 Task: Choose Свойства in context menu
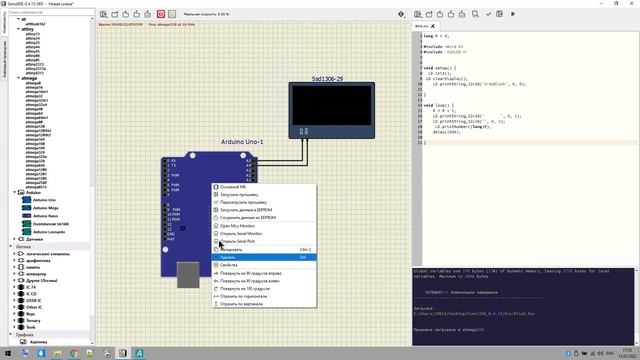[x=264, y=265]
